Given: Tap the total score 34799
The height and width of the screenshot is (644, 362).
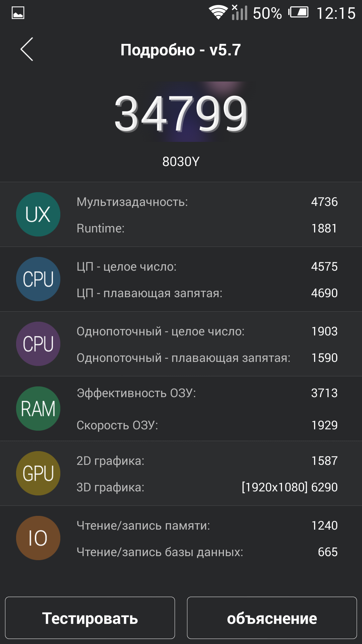Looking at the screenshot, I should 181,113.
